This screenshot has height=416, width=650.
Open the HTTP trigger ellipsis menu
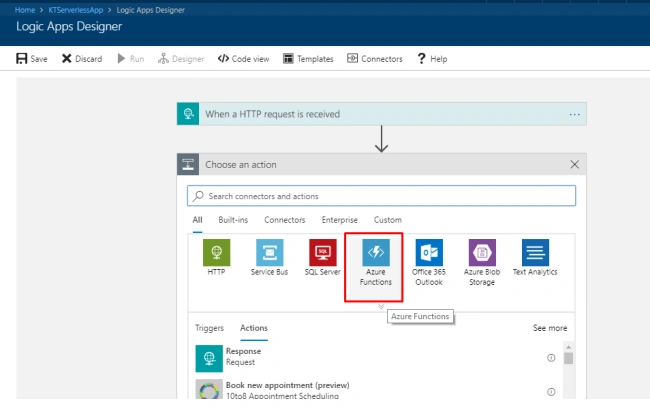click(x=575, y=114)
